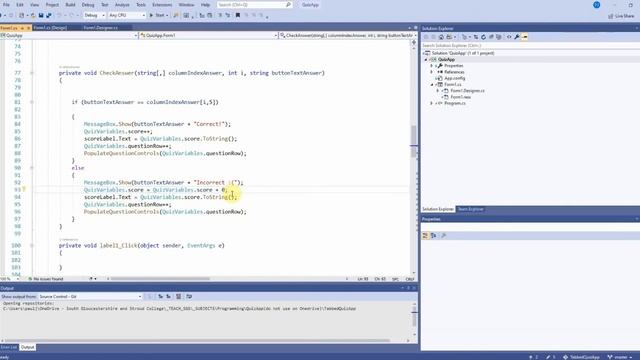The image size is (640, 360).
Task: Click the Categorized icon in the Properties panel
Action: point(425,236)
